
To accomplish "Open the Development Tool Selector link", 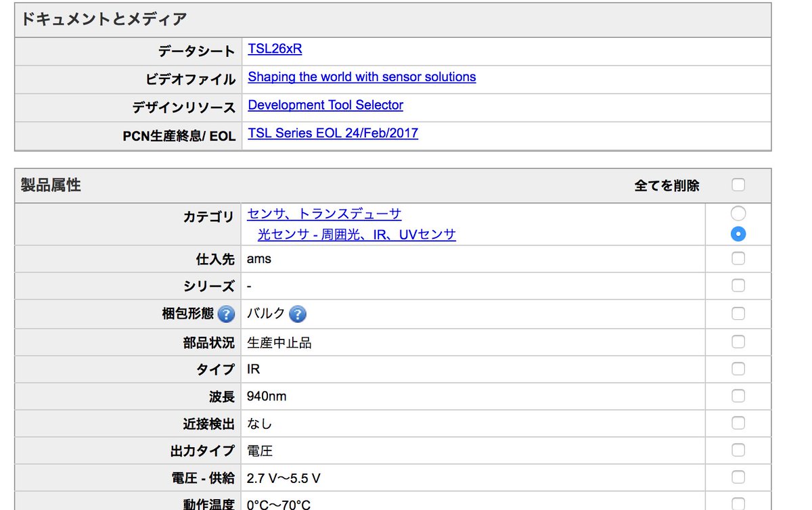I will click(x=325, y=106).
